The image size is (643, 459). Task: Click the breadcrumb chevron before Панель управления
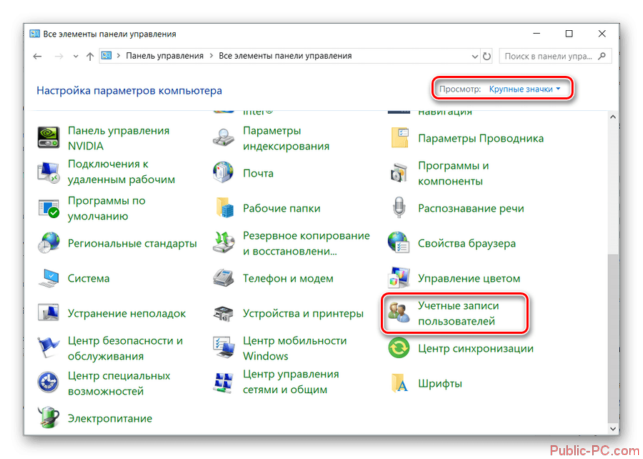pyautogui.click(x=118, y=56)
